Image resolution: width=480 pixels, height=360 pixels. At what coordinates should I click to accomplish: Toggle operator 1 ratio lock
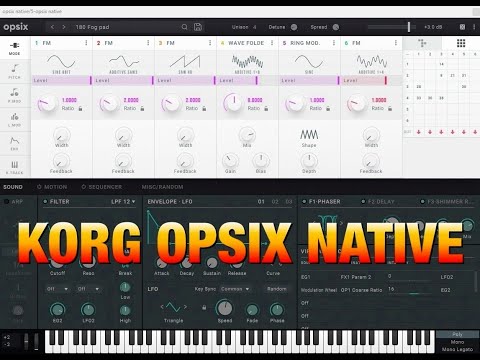(80, 109)
